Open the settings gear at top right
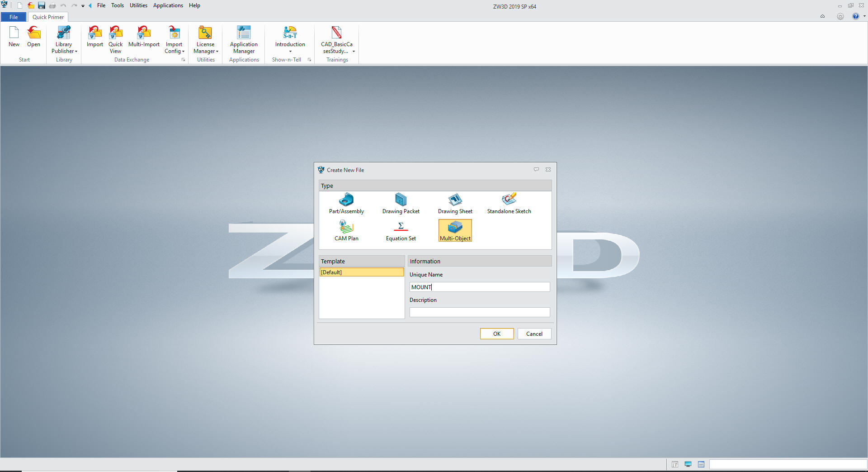Screen dimensions: 868x472 click(x=840, y=16)
